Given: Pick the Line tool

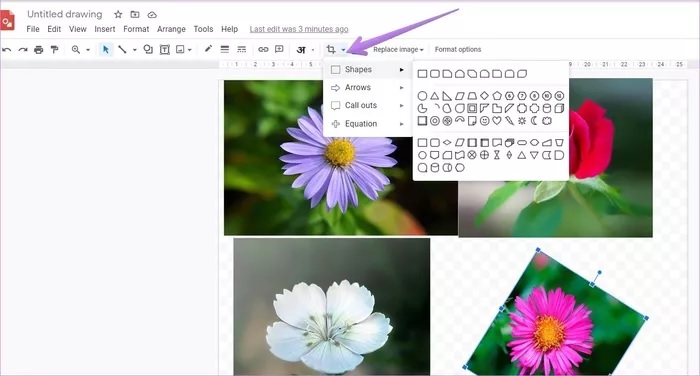Looking at the screenshot, I should click(122, 50).
